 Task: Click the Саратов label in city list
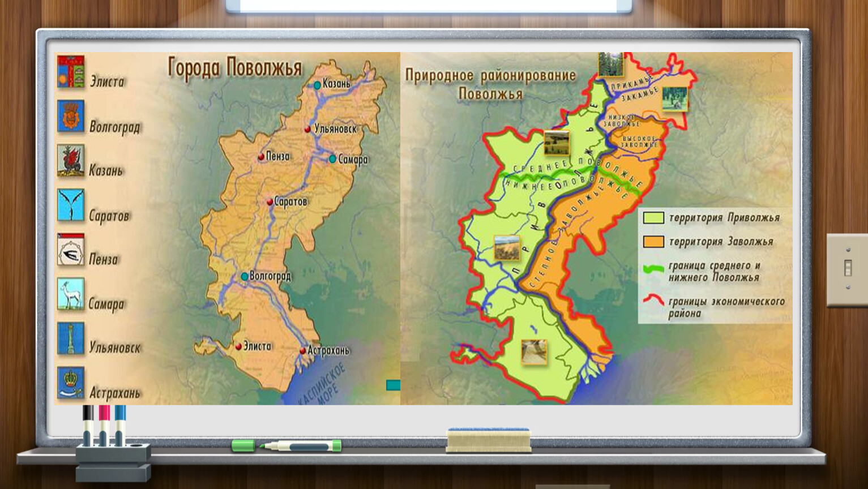(109, 216)
